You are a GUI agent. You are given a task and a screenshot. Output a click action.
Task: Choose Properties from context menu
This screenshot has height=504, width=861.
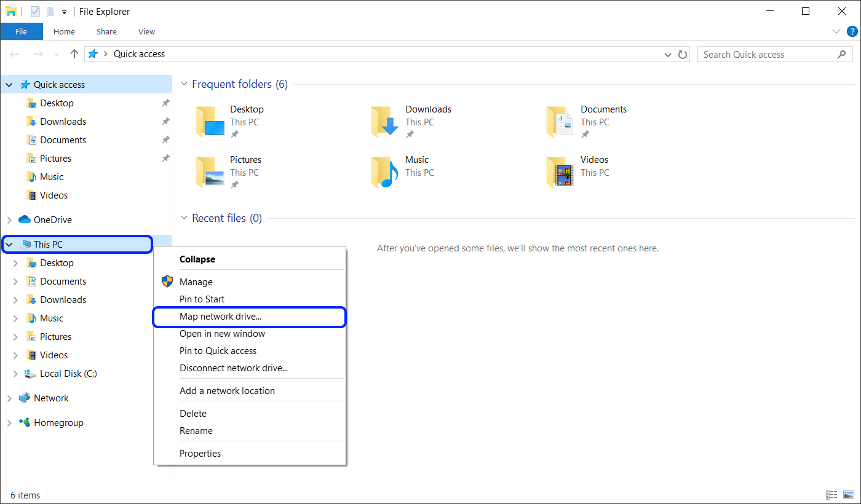pyautogui.click(x=250, y=454)
